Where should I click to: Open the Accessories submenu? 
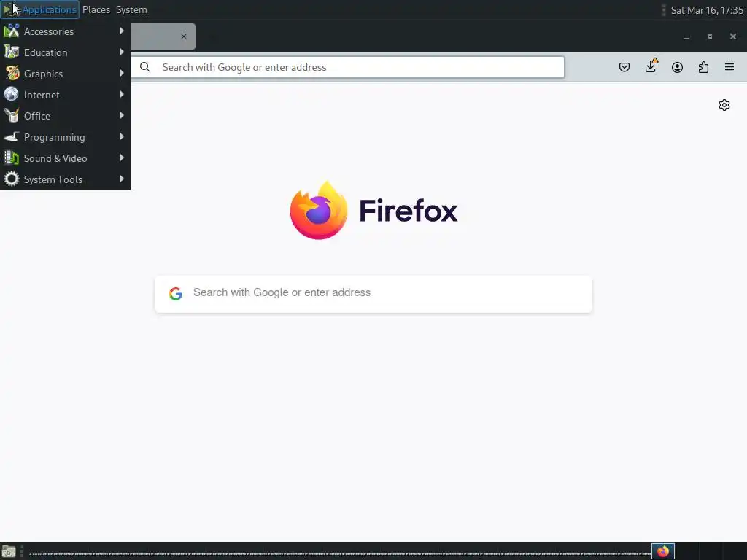pos(65,31)
